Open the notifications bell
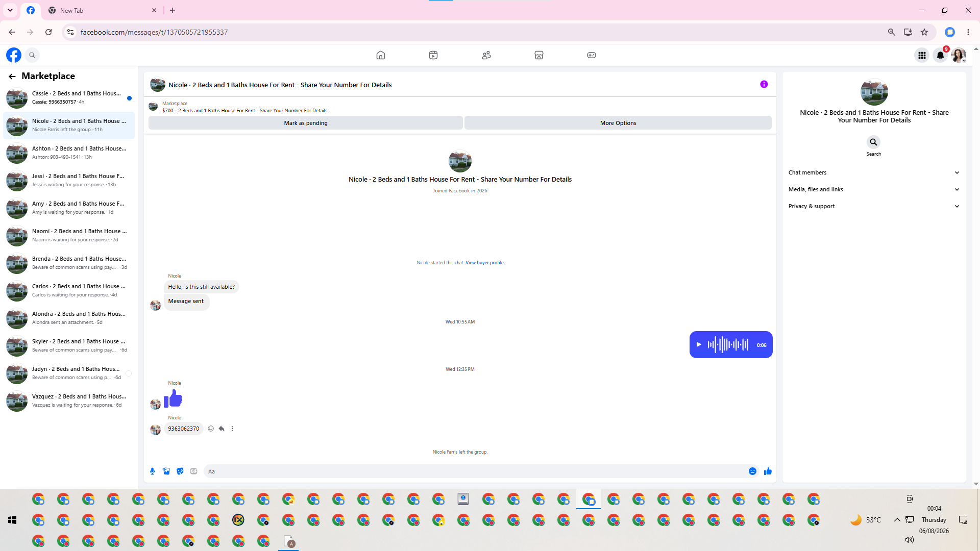980x551 pixels. (940, 55)
